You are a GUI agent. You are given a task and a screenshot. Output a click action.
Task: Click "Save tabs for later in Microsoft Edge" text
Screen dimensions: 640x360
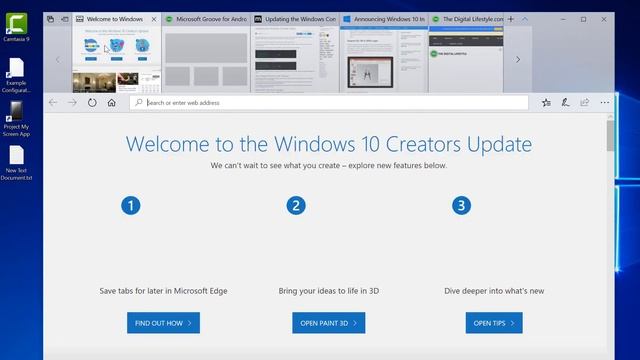coord(163,291)
